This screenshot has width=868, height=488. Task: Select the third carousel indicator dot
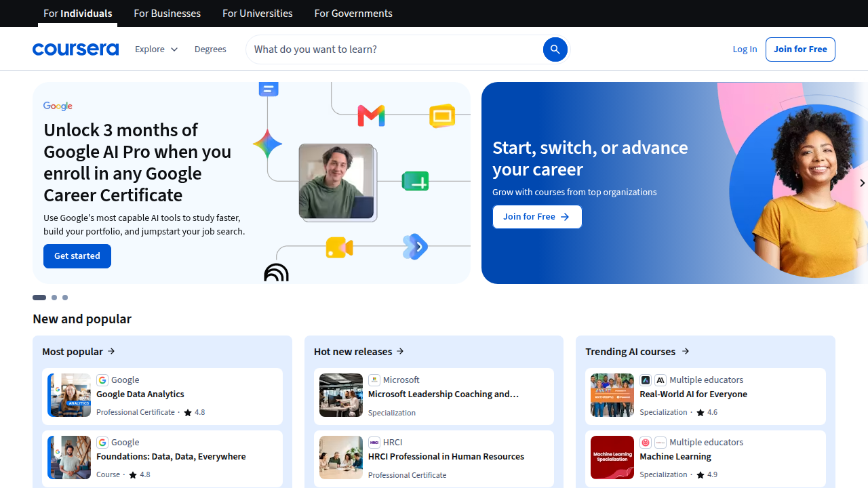point(65,298)
